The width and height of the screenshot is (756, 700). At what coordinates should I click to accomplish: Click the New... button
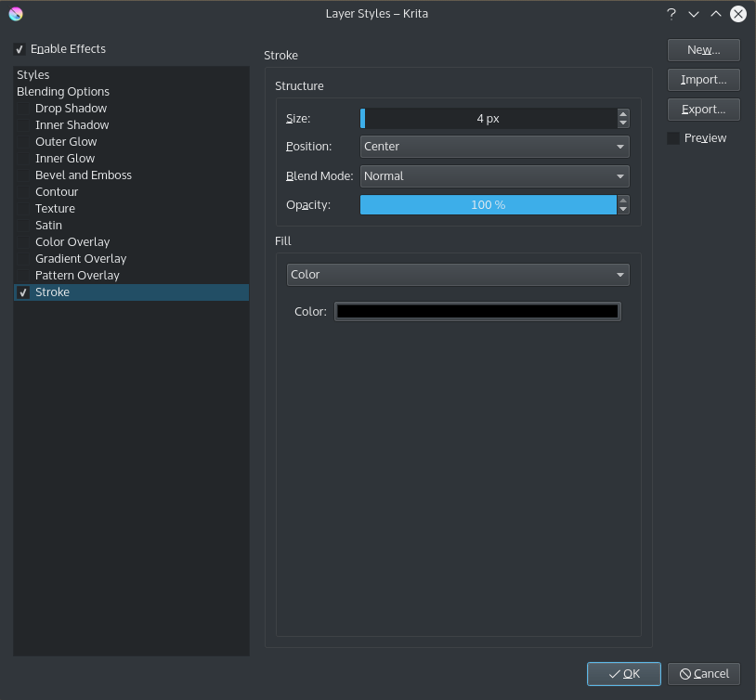703,49
